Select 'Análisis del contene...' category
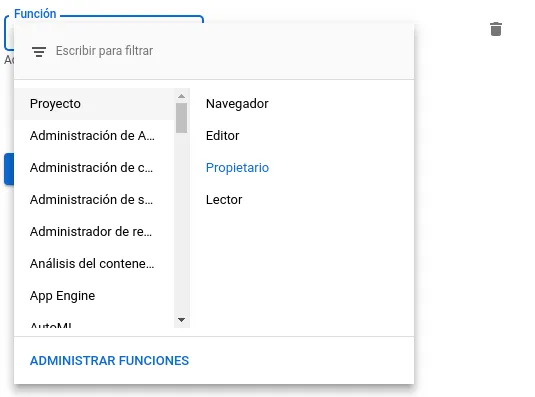Image resolution: width=535 pixels, height=397 pixels. pos(94,264)
